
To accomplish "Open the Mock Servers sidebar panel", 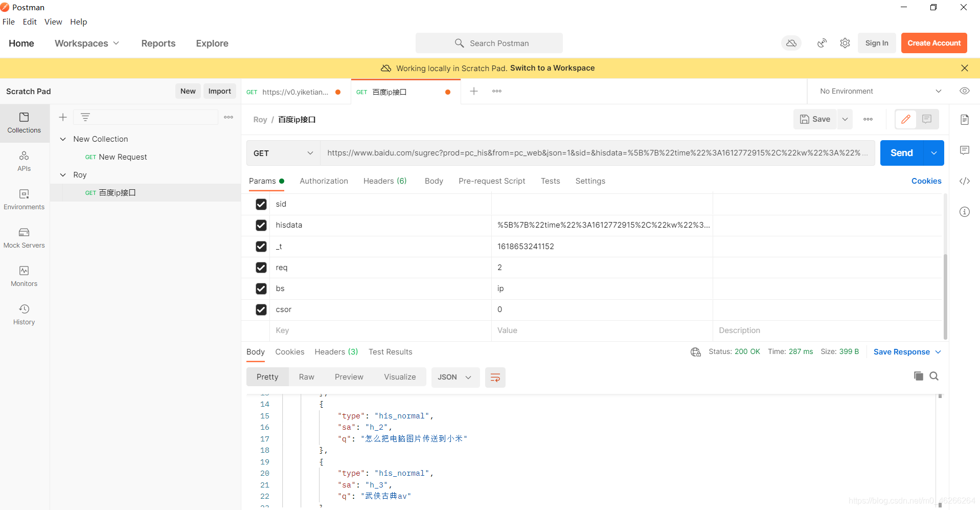I will click(24, 238).
